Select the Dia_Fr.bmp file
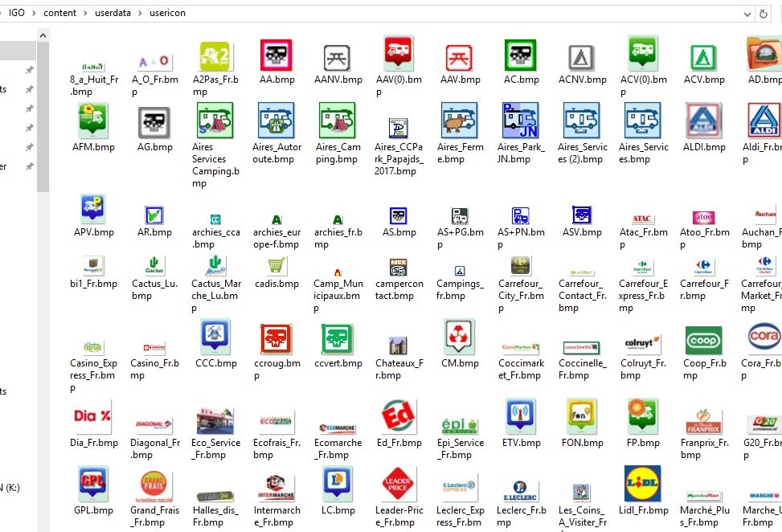Image resolution: width=782 pixels, height=532 pixels. pos(93,416)
